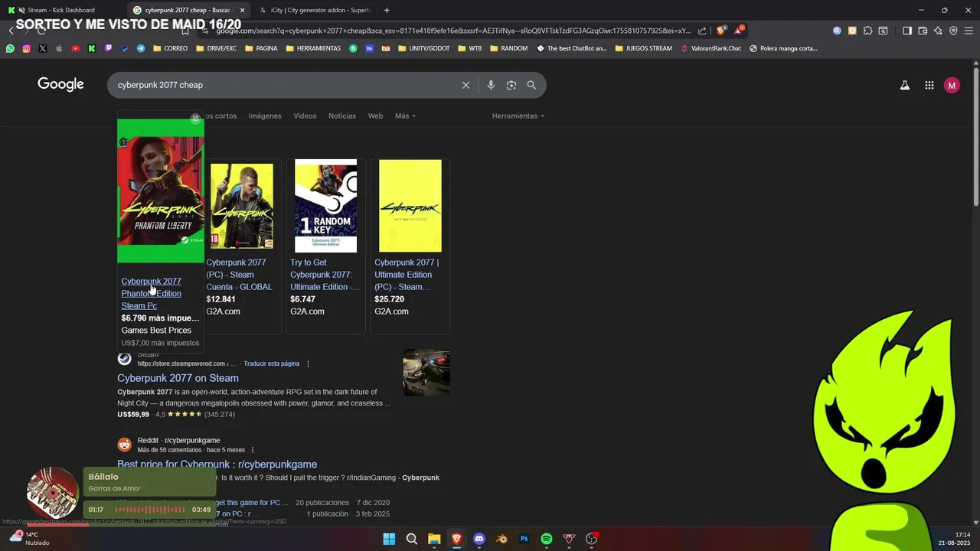Click the 1 Random Key product image
The height and width of the screenshot is (551, 980).
point(325,206)
